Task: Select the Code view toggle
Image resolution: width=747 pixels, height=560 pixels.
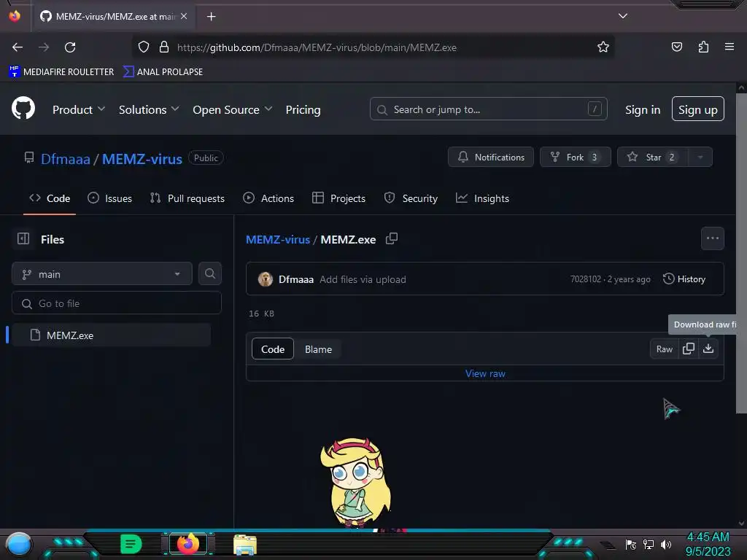Action: (x=273, y=349)
